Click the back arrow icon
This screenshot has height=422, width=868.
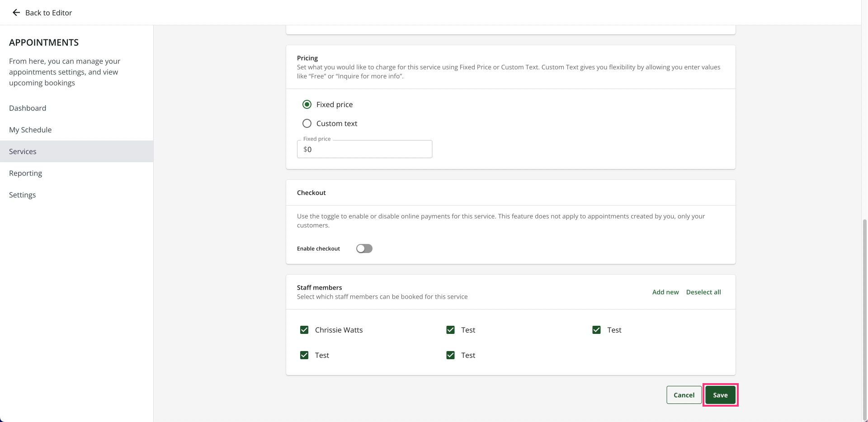point(16,13)
